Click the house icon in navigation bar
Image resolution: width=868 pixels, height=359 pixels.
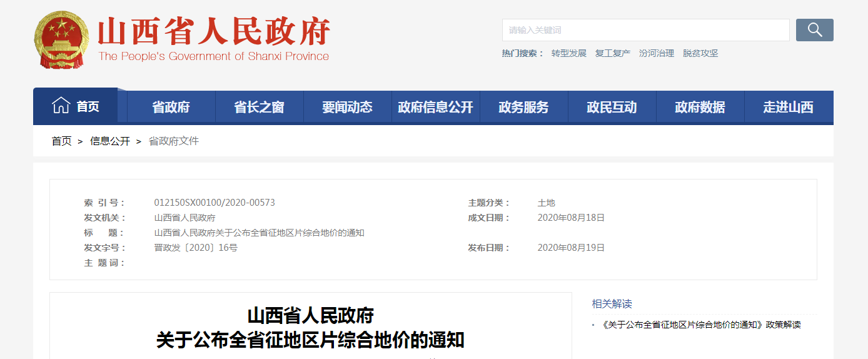click(x=61, y=106)
